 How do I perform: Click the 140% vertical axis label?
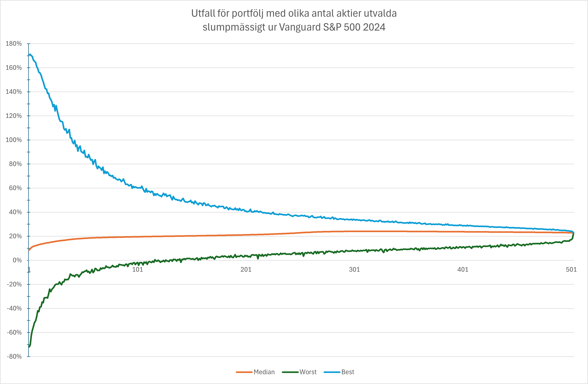pos(14,92)
